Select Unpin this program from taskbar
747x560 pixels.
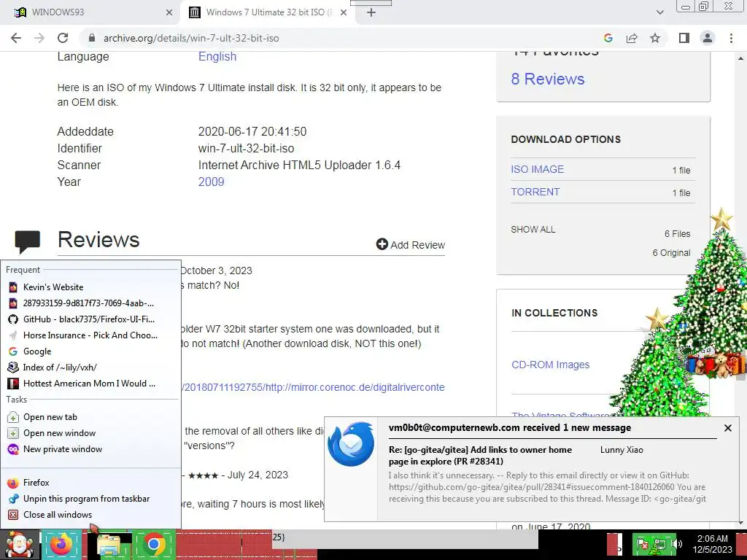pos(90,499)
